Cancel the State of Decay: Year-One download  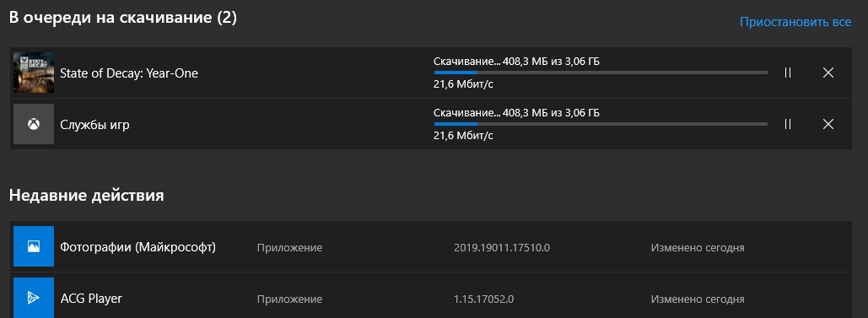[828, 73]
